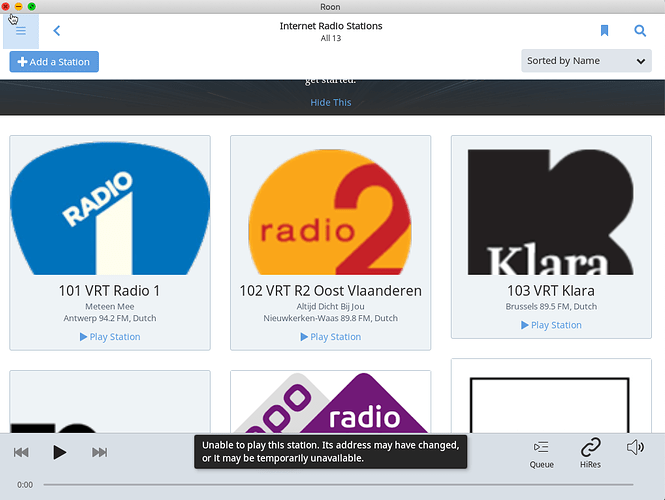Play Station for 102 VRT R2 Oost Vlaanderen
This screenshot has width=665, height=500.
tap(330, 337)
